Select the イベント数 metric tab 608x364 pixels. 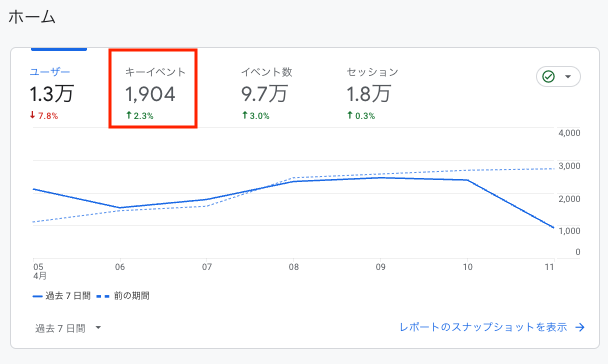point(266,93)
